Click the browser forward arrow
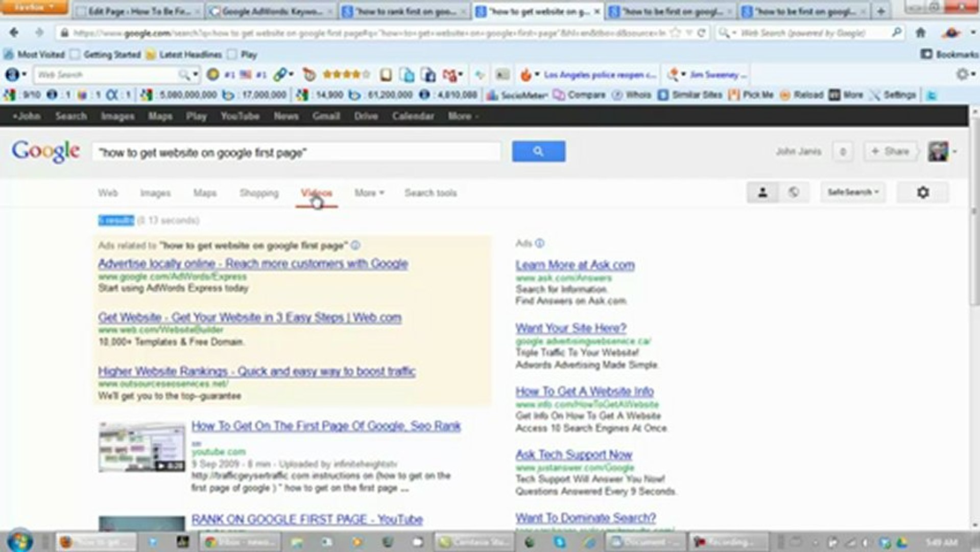 39,33
